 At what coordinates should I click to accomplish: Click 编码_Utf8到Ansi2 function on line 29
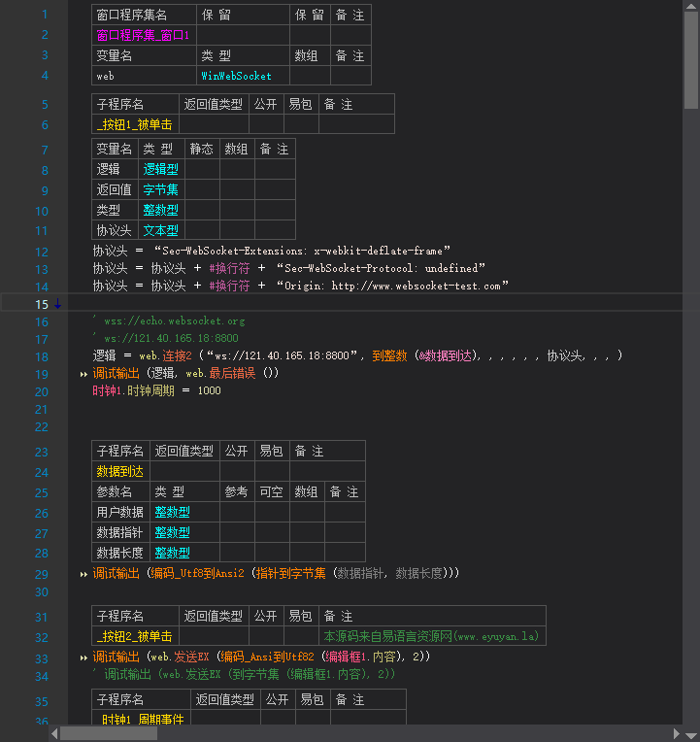point(197,574)
